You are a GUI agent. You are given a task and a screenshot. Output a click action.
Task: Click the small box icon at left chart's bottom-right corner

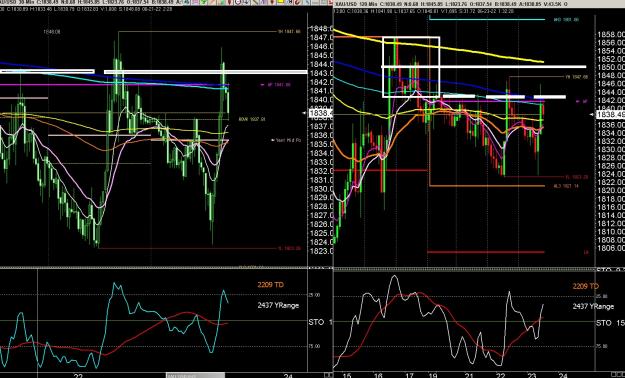(x=327, y=375)
